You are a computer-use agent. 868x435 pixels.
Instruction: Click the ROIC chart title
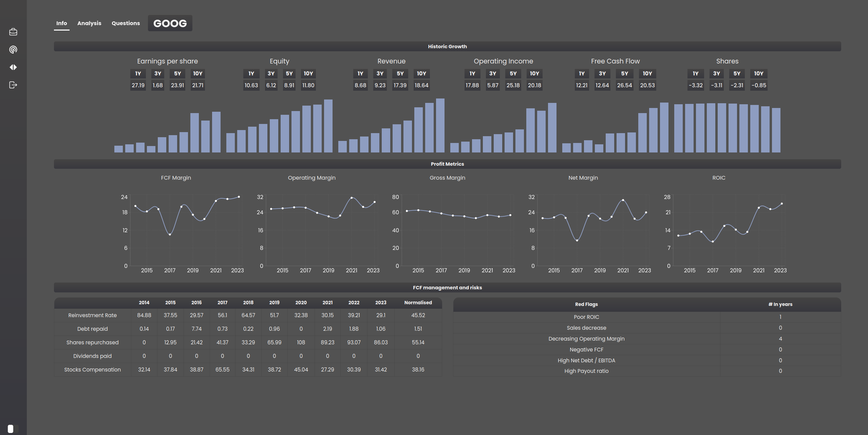click(x=719, y=178)
